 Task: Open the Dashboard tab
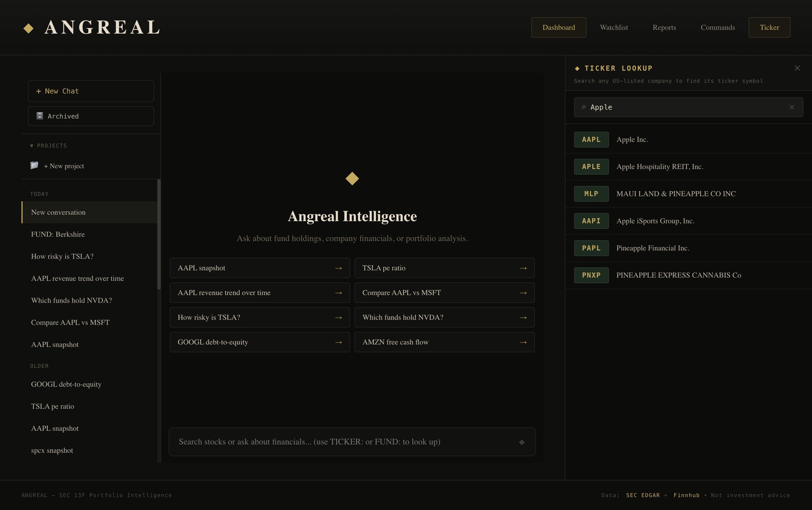point(558,28)
